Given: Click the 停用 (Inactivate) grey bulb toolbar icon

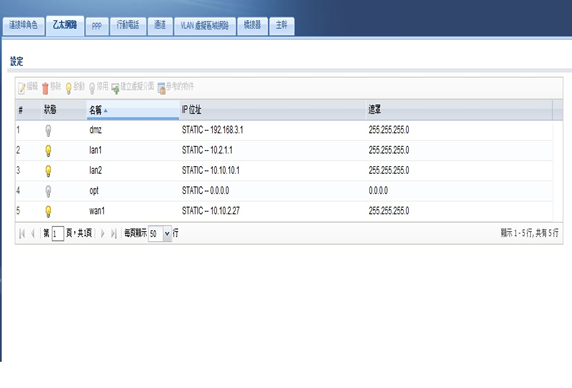Looking at the screenshot, I should [92, 88].
